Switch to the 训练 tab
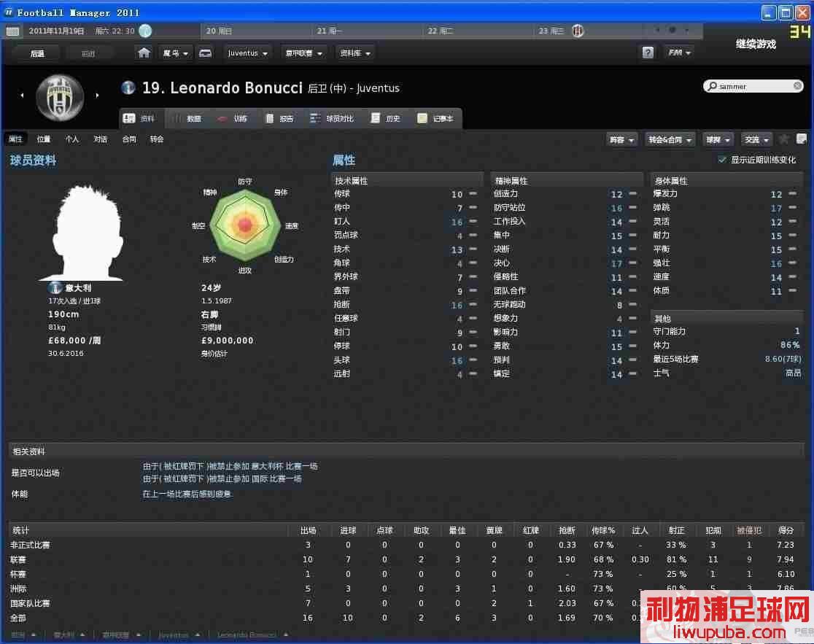 pyautogui.click(x=233, y=119)
